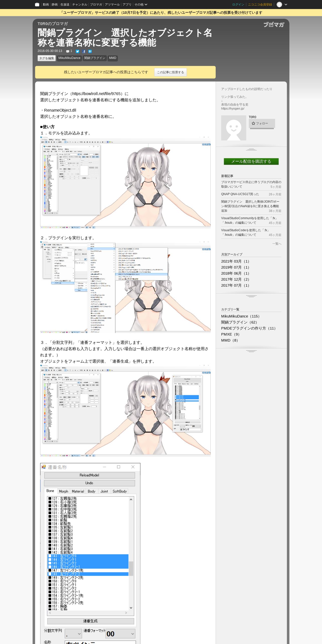Select the Bone tab in the dialog
The width and height of the screenshot is (322, 644).
[50, 491]
